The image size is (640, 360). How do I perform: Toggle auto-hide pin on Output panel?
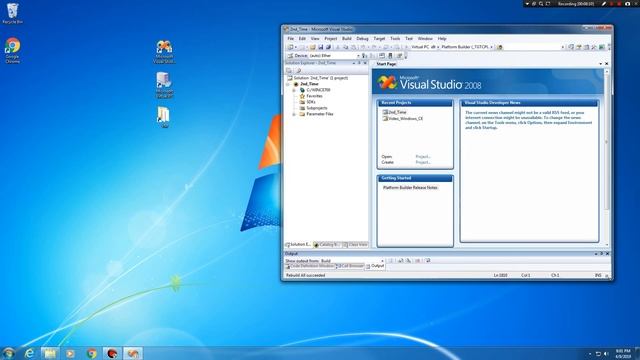pyautogui.click(x=601, y=253)
